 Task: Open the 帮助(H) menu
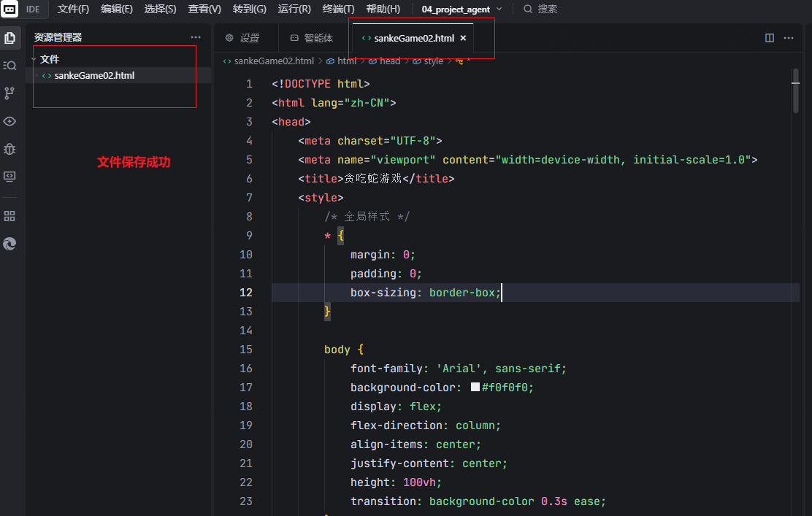coord(383,9)
